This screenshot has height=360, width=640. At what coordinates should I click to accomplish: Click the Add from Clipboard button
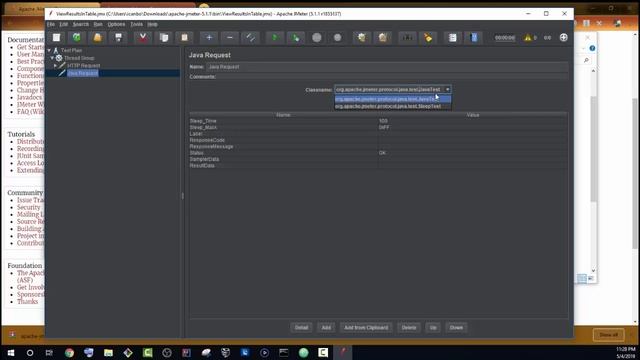pyautogui.click(x=366, y=327)
